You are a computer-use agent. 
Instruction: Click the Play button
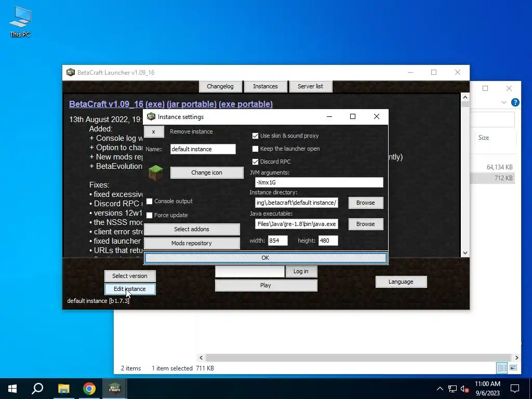pyautogui.click(x=265, y=285)
